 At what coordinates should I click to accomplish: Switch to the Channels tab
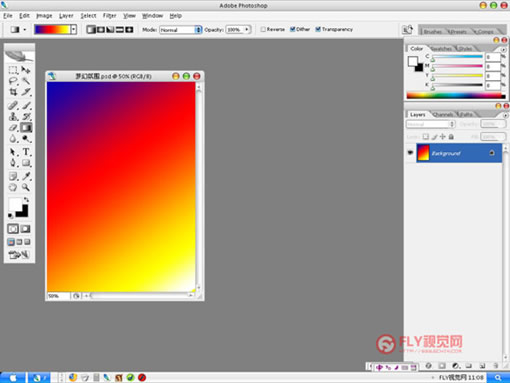[x=443, y=115]
